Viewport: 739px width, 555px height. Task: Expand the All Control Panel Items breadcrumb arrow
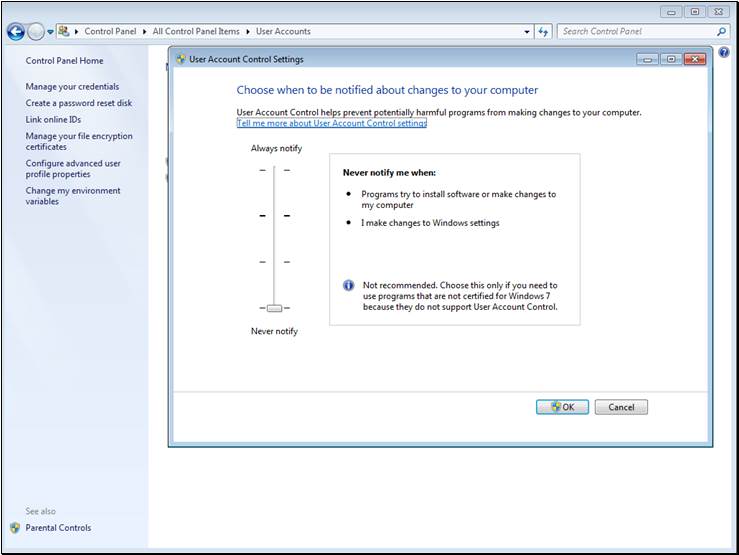point(247,32)
